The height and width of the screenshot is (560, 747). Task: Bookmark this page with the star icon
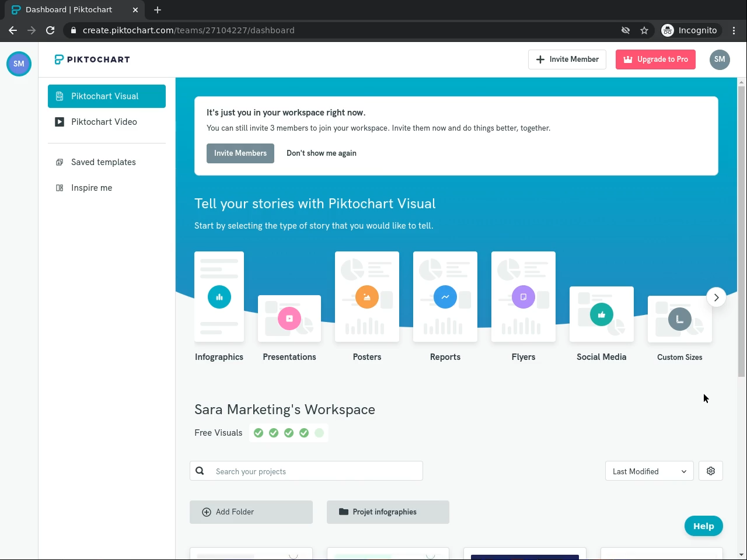[x=644, y=30]
